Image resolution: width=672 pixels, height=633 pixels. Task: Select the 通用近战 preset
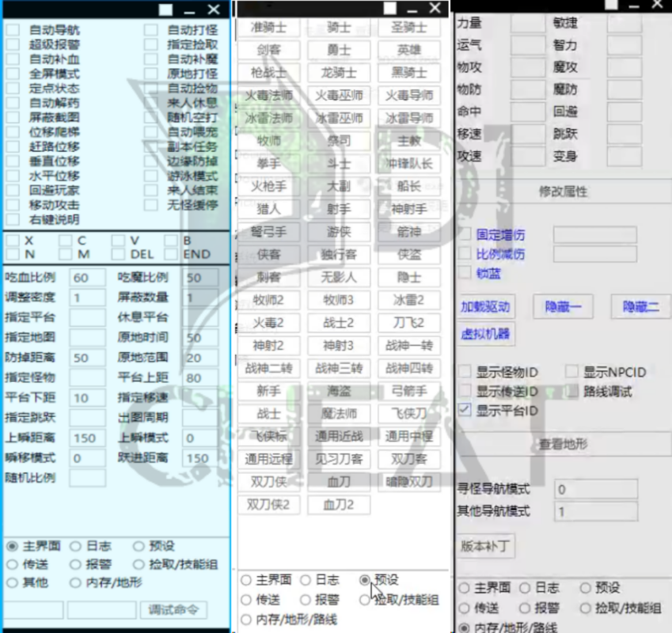coord(339,437)
